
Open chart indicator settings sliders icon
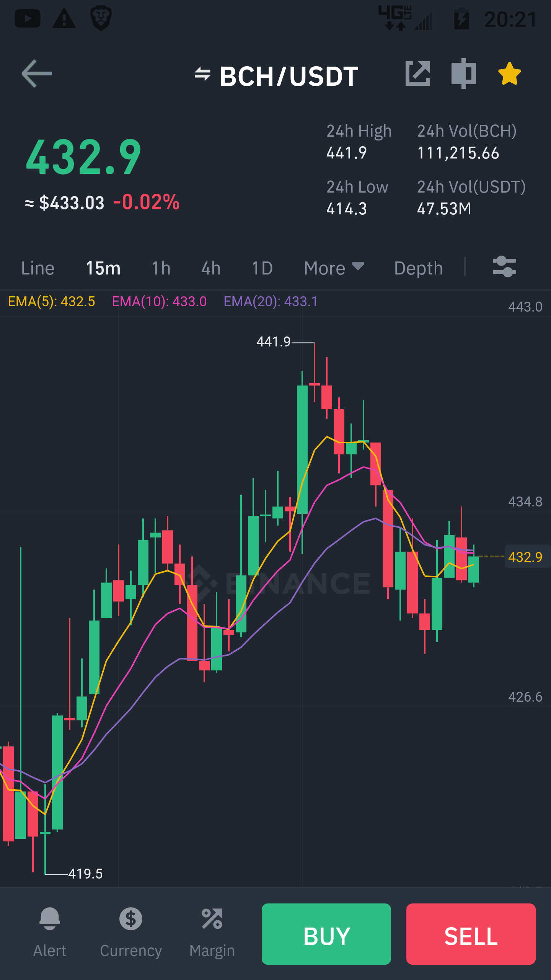[504, 267]
